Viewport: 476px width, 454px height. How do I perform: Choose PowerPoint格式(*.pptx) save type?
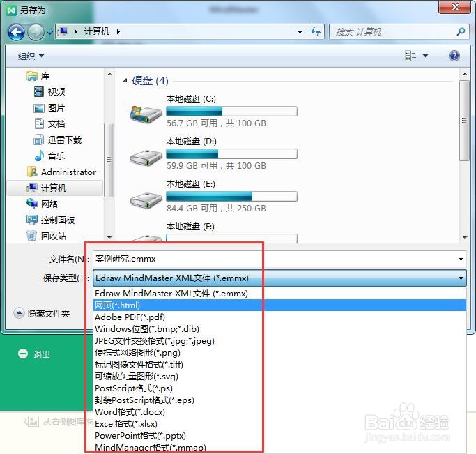(279, 435)
